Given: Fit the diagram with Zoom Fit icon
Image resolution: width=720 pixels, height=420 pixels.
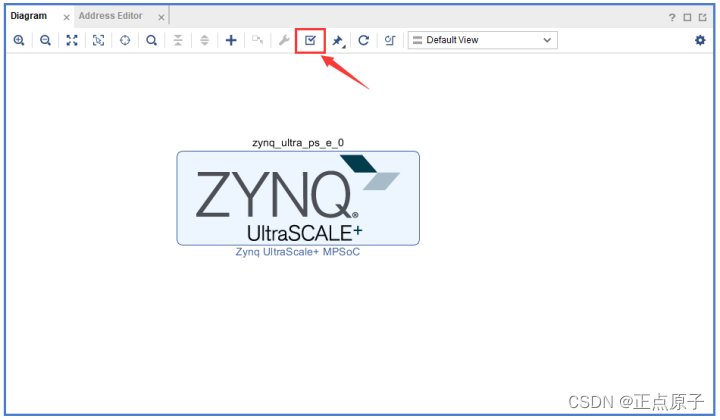Looking at the screenshot, I should (x=72, y=40).
